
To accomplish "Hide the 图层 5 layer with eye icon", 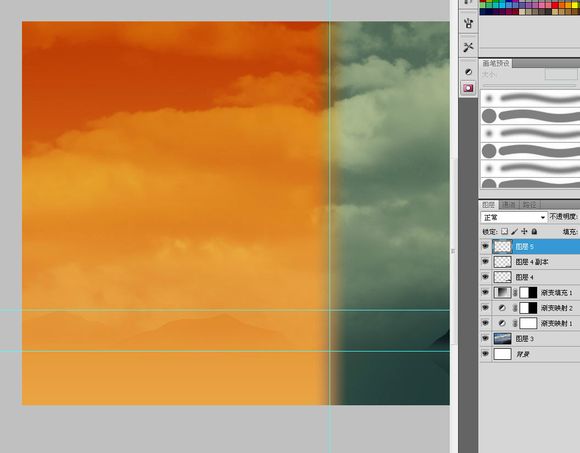I will 485,246.
